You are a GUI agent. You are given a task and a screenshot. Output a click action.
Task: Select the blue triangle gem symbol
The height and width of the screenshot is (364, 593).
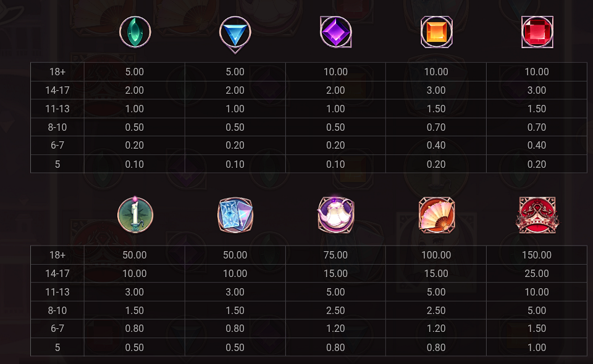coord(235,31)
